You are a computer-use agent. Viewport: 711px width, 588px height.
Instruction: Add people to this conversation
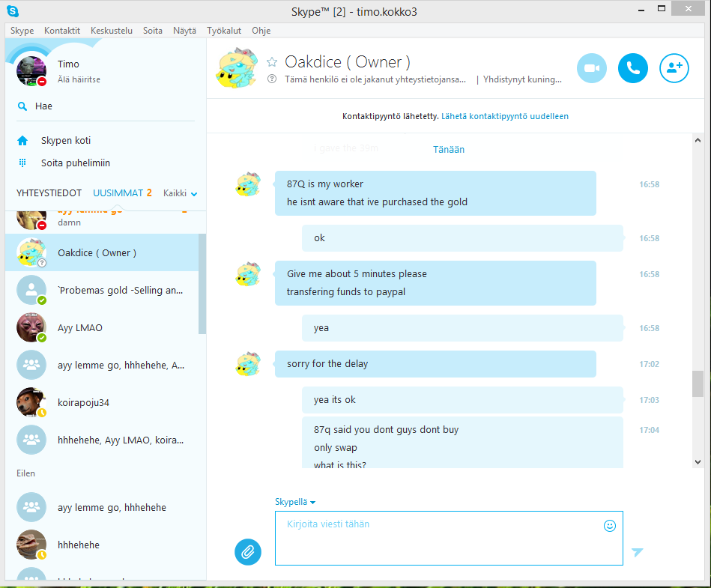tap(674, 68)
